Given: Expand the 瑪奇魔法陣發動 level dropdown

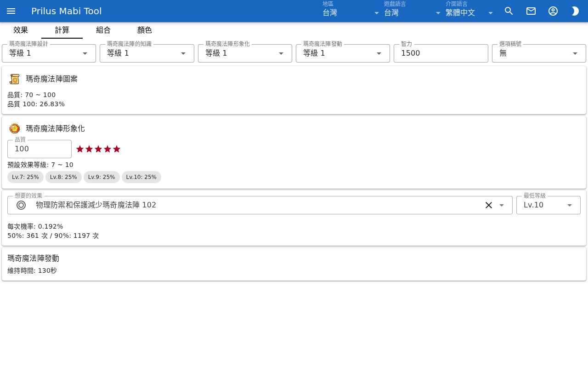Looking at the screenshot, I should point(343,53).
